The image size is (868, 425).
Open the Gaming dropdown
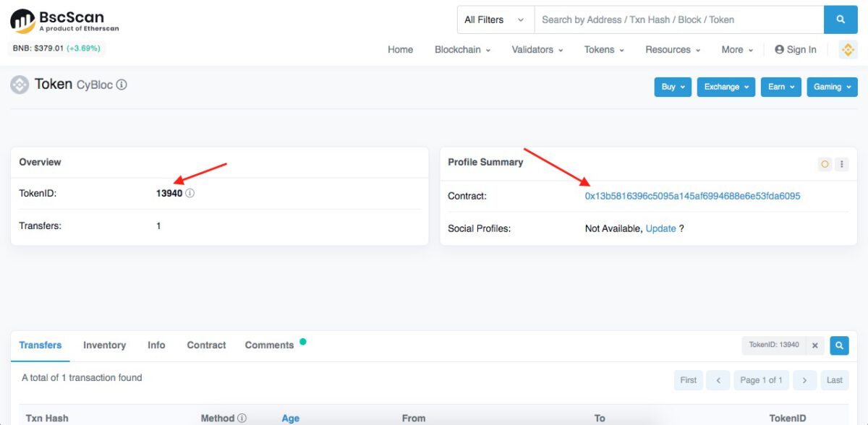832,87
